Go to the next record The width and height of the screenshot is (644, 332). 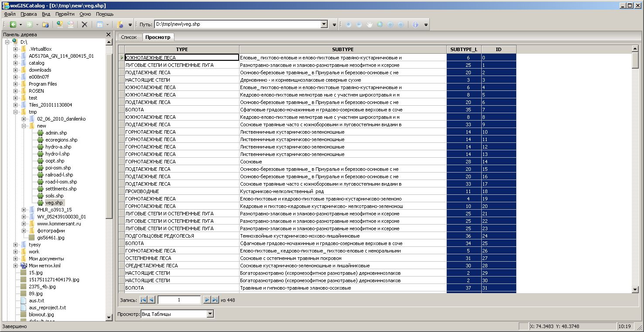(x=207, y=300)
